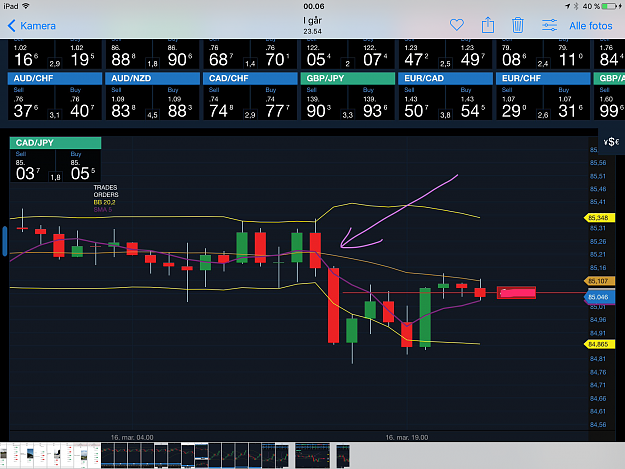Tap the EUR/CAD Buy price 1.43 54

pos(473,107)
